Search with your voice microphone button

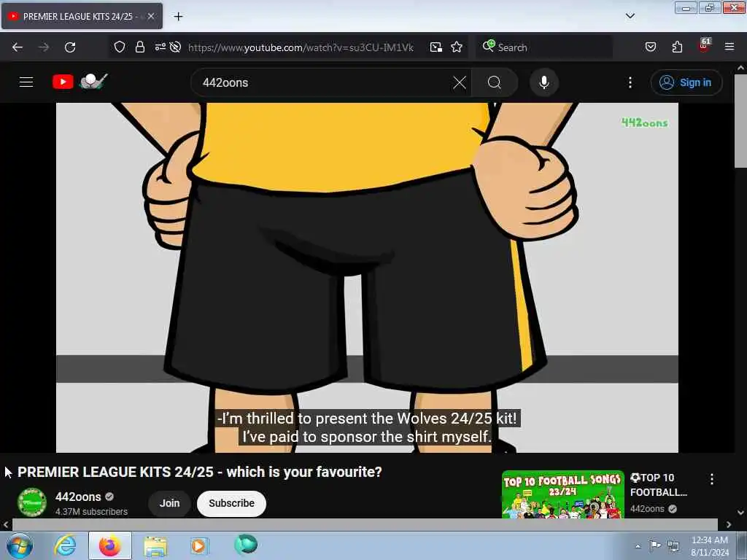click(544, 83)
